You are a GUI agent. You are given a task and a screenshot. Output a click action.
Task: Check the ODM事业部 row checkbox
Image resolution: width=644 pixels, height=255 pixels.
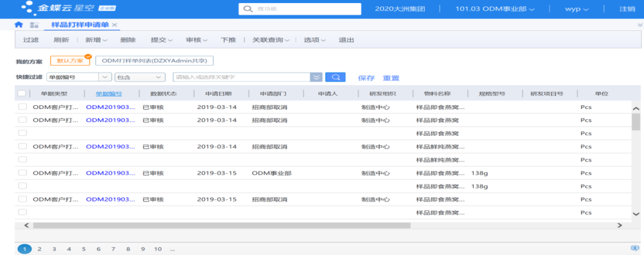pos(23,172)
